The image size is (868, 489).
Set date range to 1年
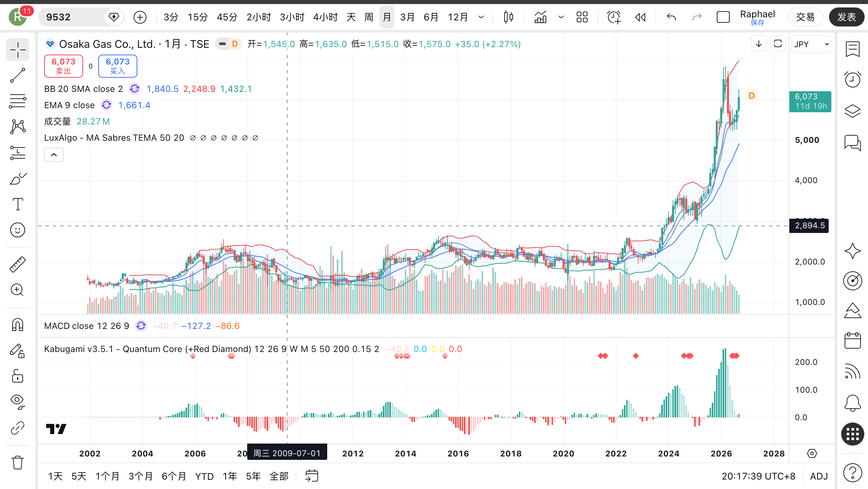click(230, 476)
